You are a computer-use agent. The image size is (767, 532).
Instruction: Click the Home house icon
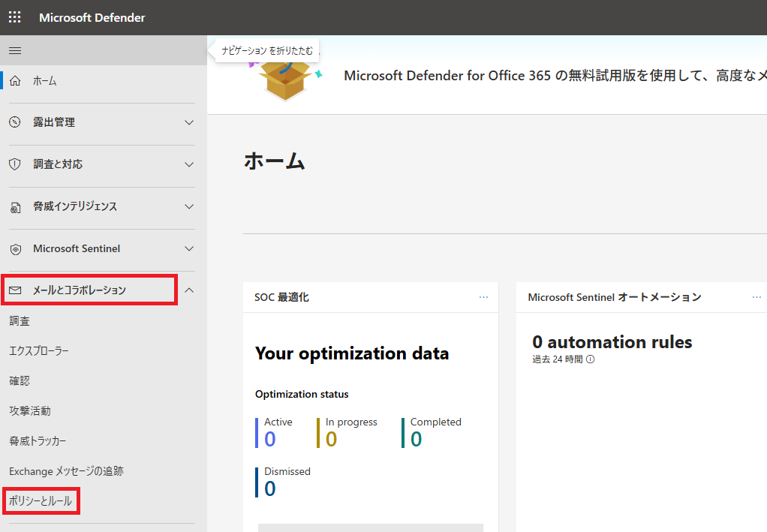click(x=15, y=81)
